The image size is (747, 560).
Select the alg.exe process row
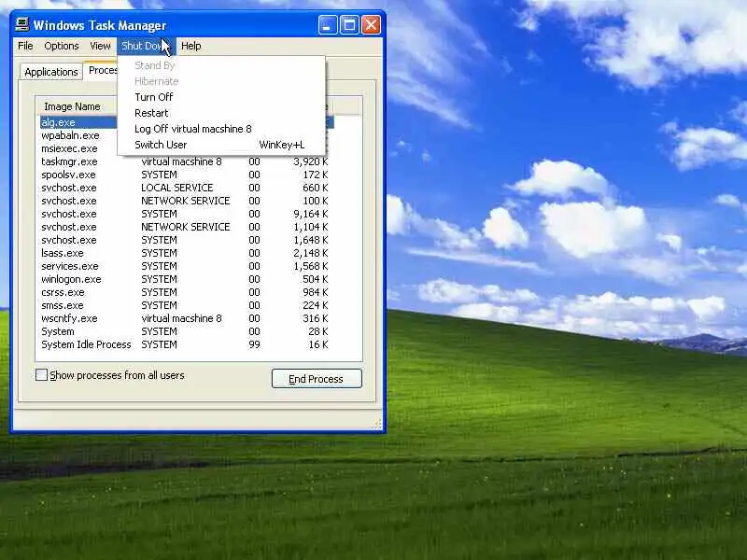78,122
